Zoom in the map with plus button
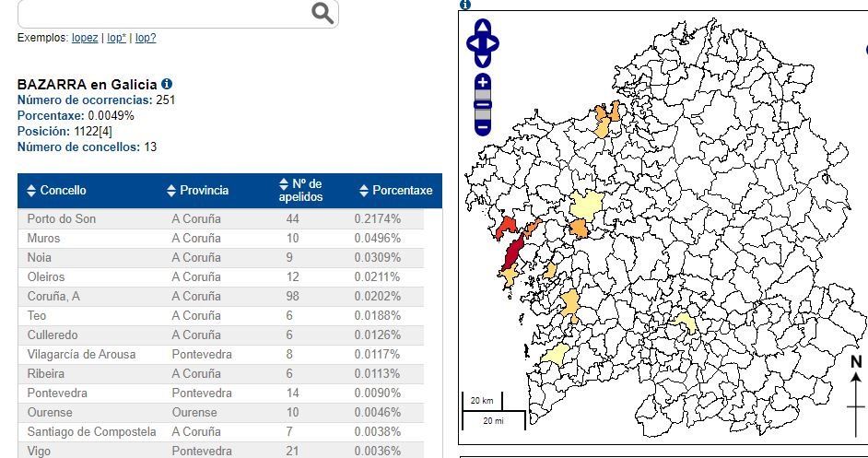868x458 pixels. click(483, 83)
